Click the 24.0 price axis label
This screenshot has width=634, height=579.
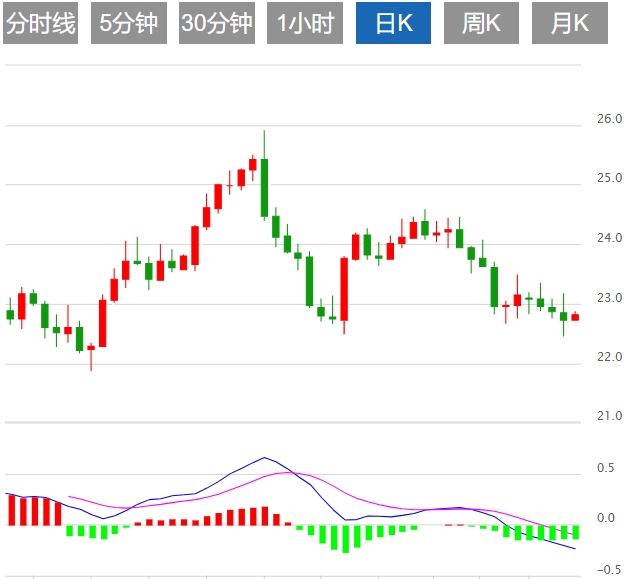pos(609,237)
